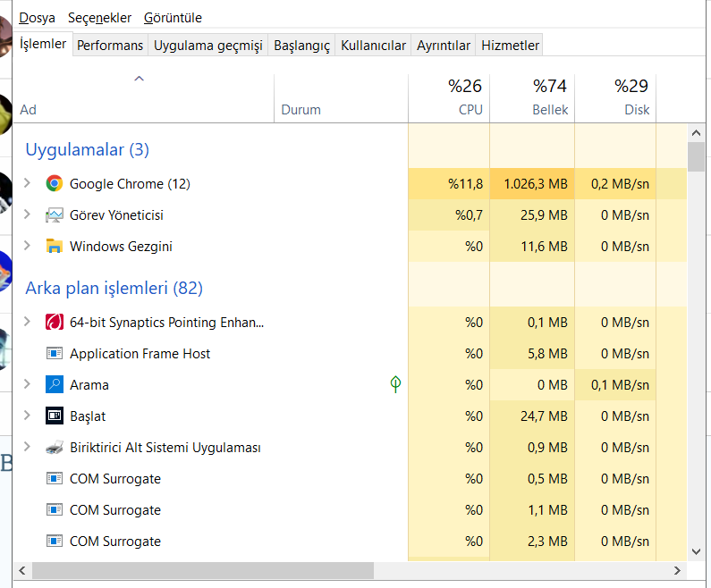Switch to the Performans tab
The width and height of the screenshot is (711, 588).
110,45
